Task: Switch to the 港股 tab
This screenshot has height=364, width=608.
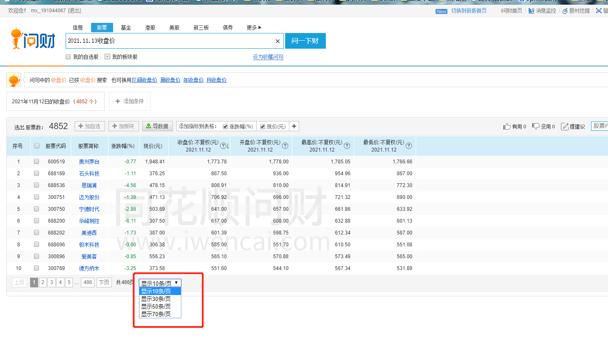Action: (150, 28)
